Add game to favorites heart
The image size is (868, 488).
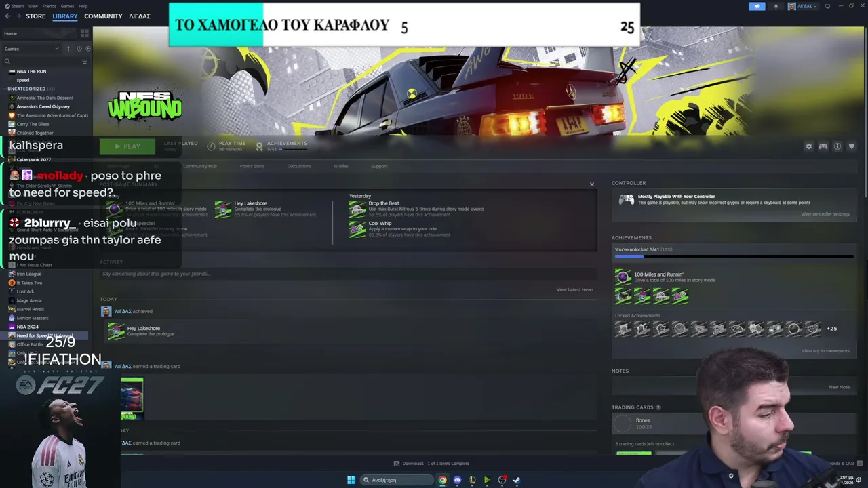(x=852, y=146)
